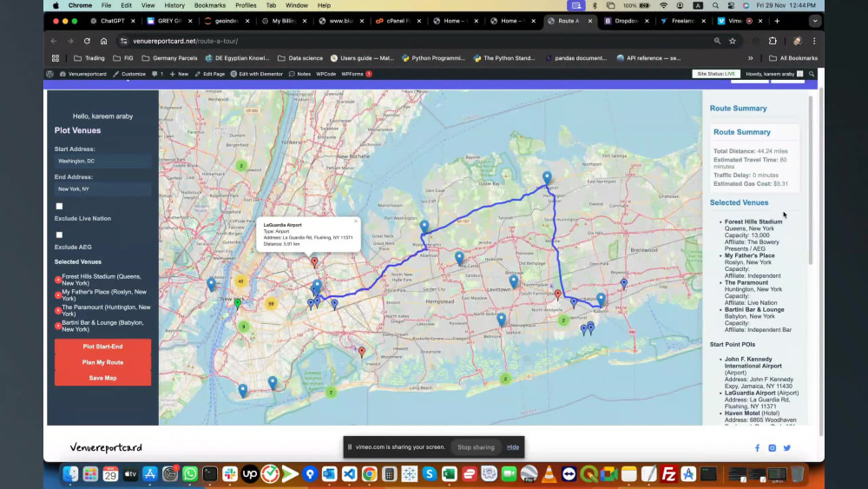Open Finder from the dock

tap(70, 474)
